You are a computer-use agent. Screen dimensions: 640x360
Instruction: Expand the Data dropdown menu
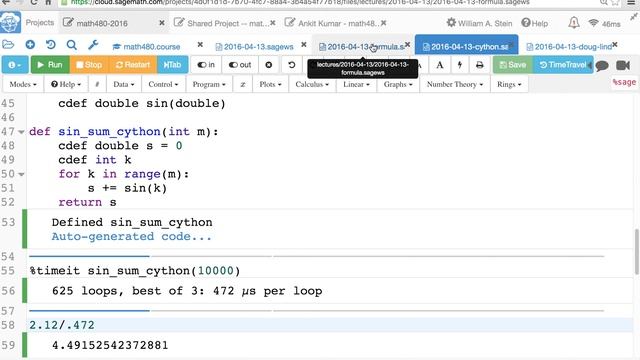pos(124,84)
